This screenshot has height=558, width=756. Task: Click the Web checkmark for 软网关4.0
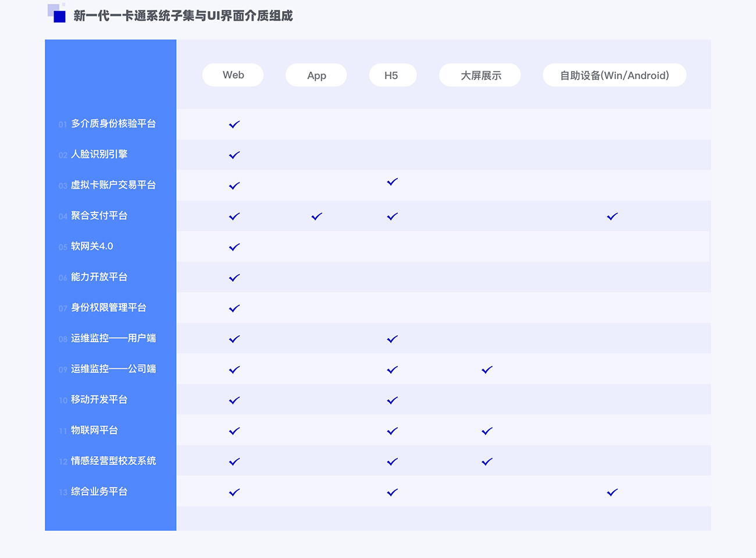pyautogui.click(x=234, y=247)
